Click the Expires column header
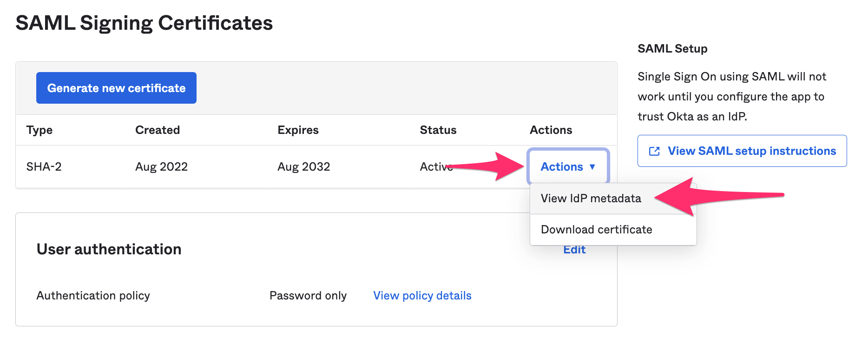This screenshot has width=868, height=345. tap(298, 130)
